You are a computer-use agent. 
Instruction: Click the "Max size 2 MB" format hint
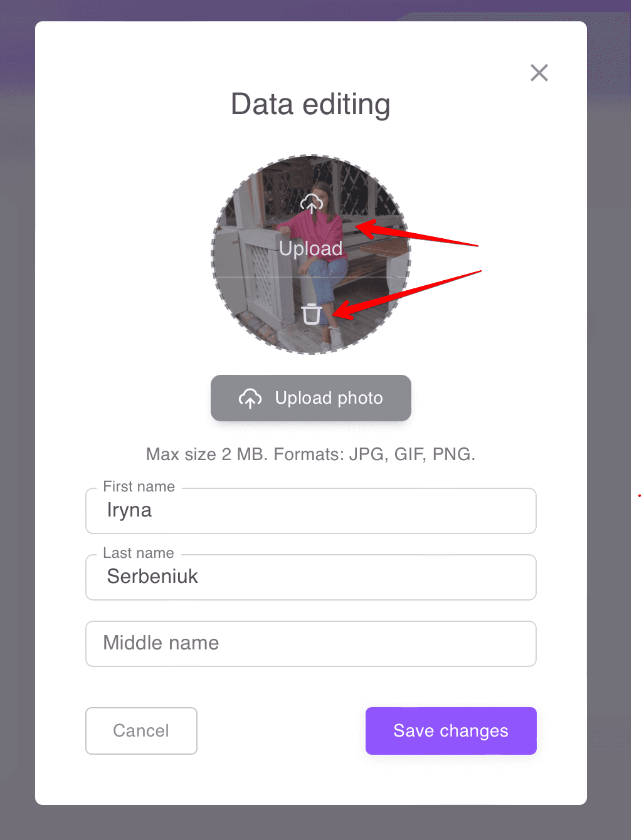(x=310, y=454)
